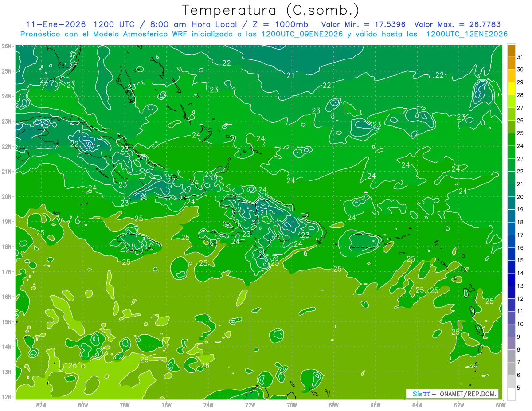Viewport: 532px width, 411px height.
Task: Click the "Valor Min. = 17.5396" value
Action: [x=364, y=24]
